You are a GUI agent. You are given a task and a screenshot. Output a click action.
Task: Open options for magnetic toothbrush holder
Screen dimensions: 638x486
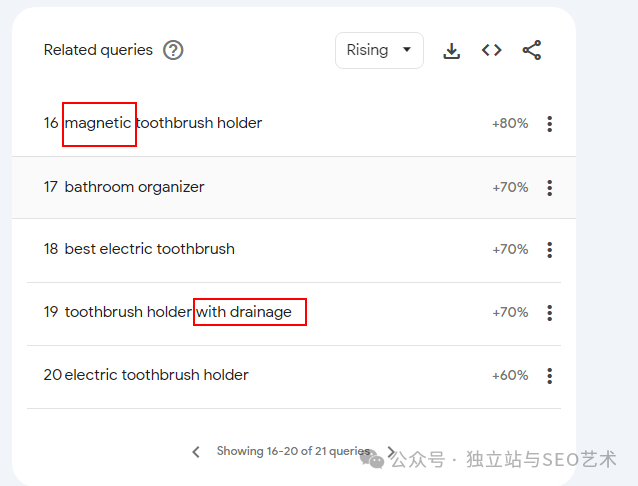(549, 124)
